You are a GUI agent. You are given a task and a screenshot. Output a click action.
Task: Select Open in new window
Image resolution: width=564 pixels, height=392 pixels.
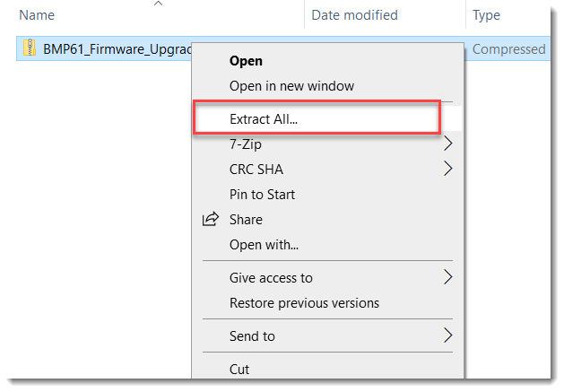(291, 86)
